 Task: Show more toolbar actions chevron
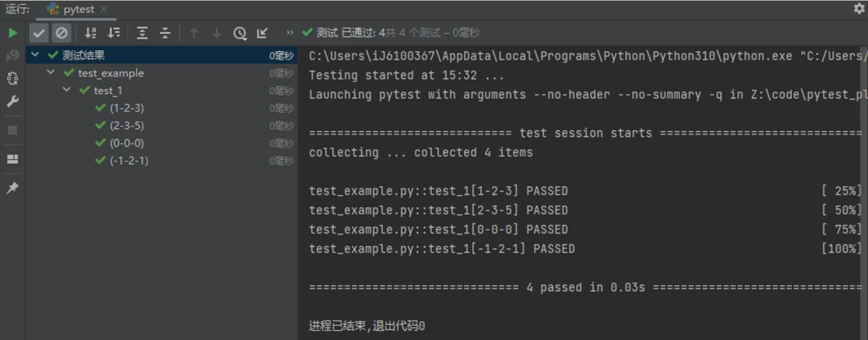290,33
